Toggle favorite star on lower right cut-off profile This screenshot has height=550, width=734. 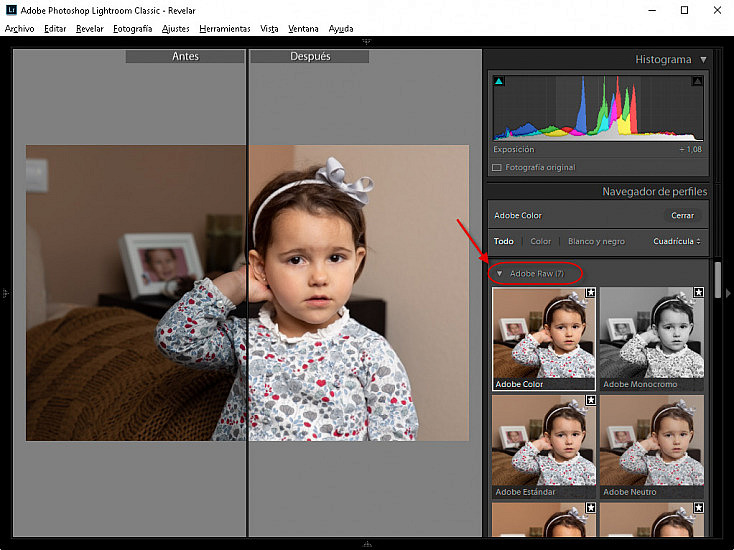pyautogui.click(x=698, y=508)
